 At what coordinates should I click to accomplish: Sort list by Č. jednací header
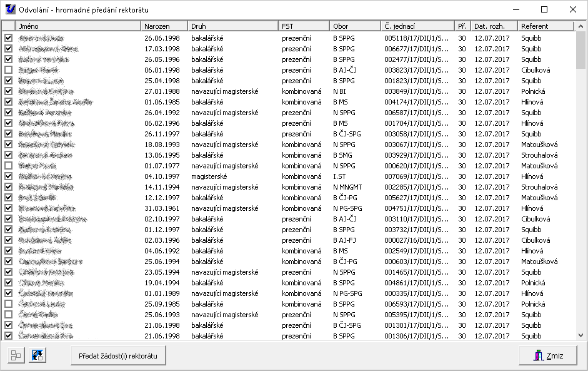(417, 26)
